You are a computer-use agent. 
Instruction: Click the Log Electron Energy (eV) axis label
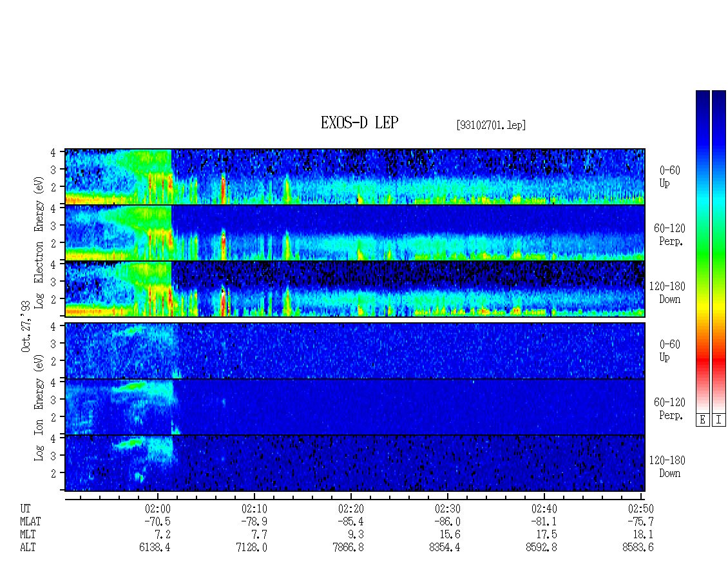(x=39, y=242)
